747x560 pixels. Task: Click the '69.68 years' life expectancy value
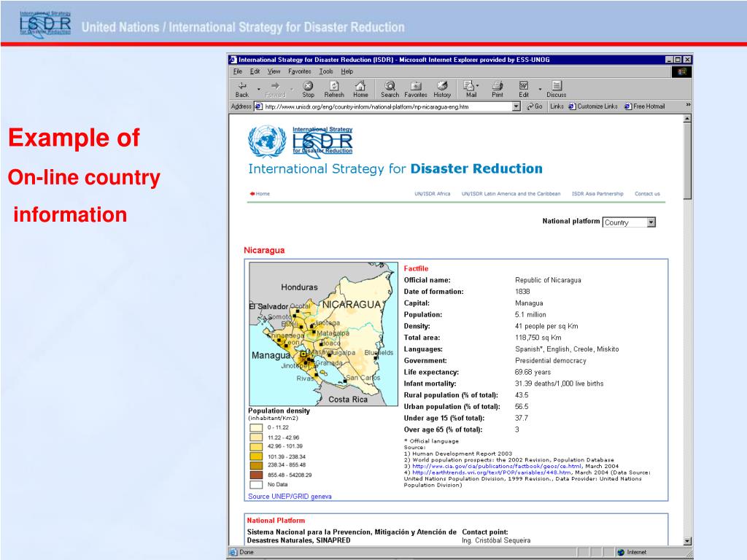pos(533,372)
